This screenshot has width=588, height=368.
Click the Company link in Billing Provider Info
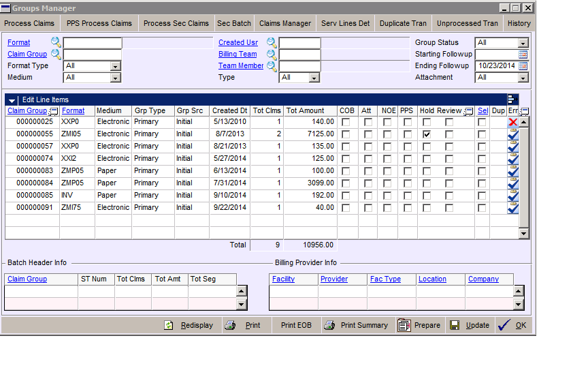483,279
